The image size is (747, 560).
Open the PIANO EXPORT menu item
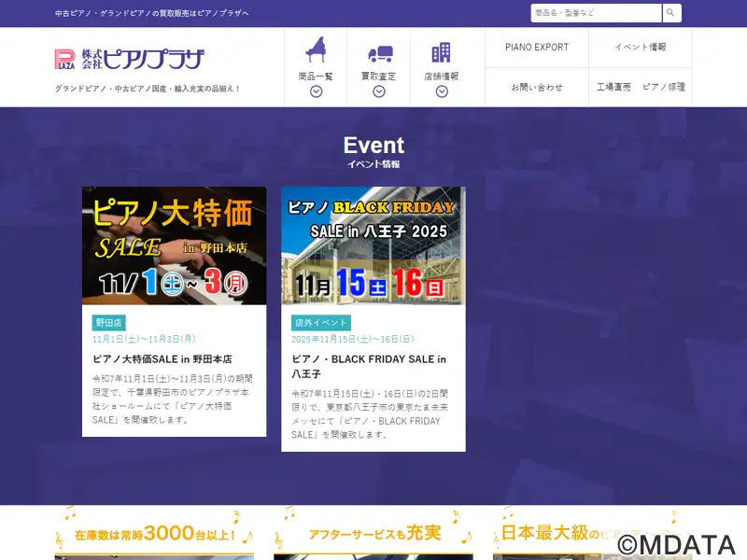[537, 48]
